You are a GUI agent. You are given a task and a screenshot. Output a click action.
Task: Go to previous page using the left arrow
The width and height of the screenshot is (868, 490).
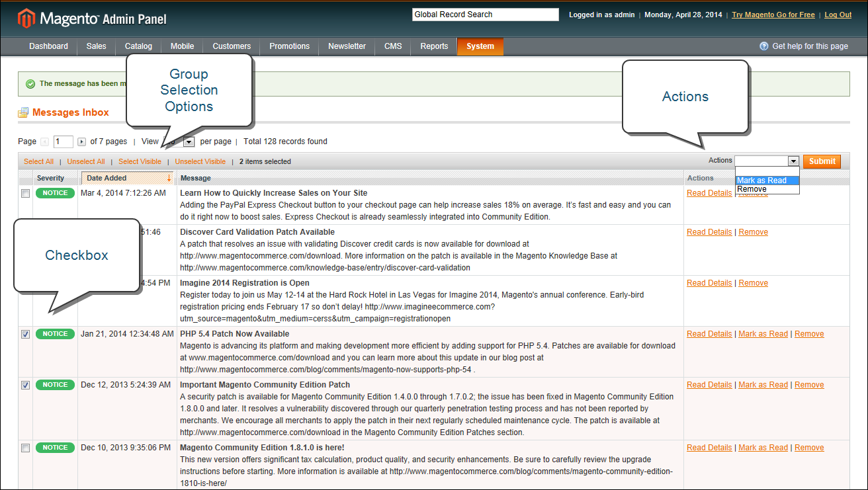pyautogui.click(x=44, y=142)
